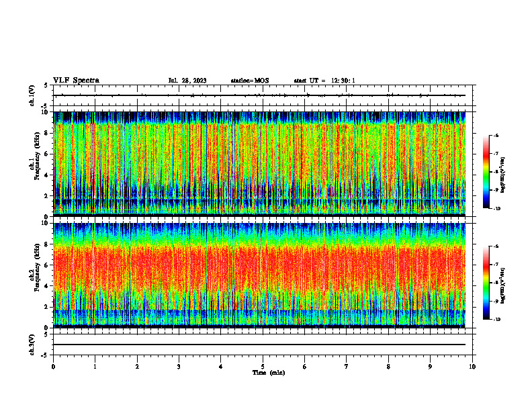Click the 'station=MOS' header label
The height and width of the screenshot is (411, 532).
[x=250, y=81]
